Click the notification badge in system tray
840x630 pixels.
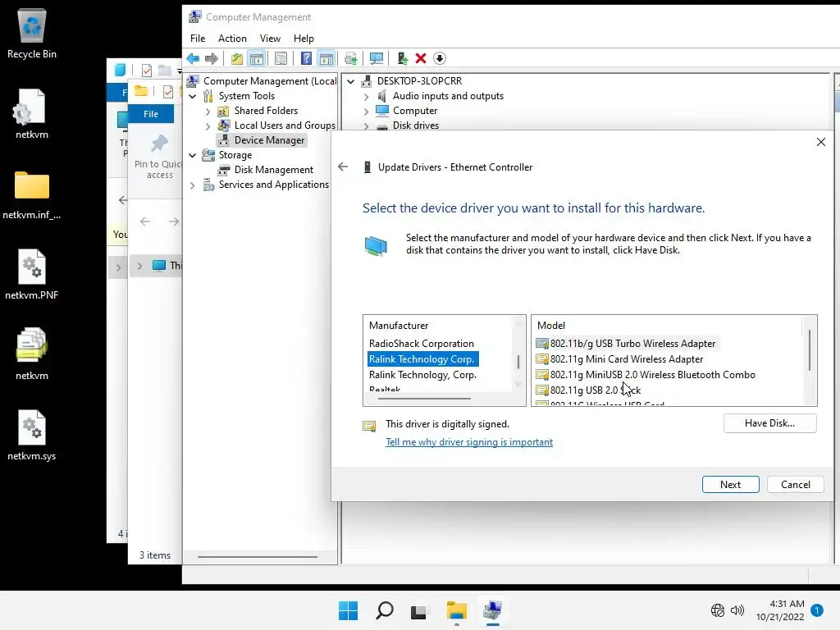pyautogui.click(x=817, y=610)
